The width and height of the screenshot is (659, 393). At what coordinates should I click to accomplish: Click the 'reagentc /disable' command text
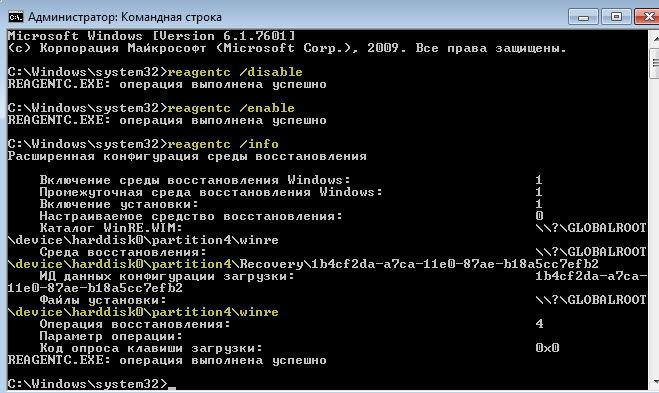tap(235, 72)
